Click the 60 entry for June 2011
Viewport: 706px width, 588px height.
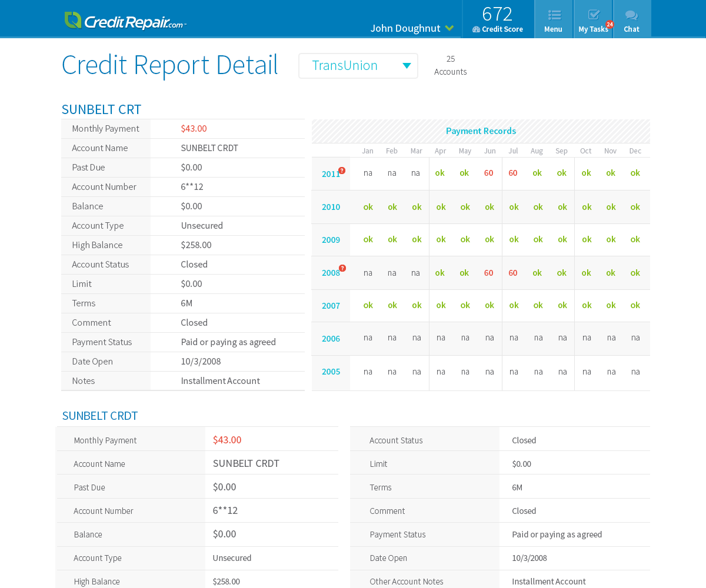click(489, 173)
